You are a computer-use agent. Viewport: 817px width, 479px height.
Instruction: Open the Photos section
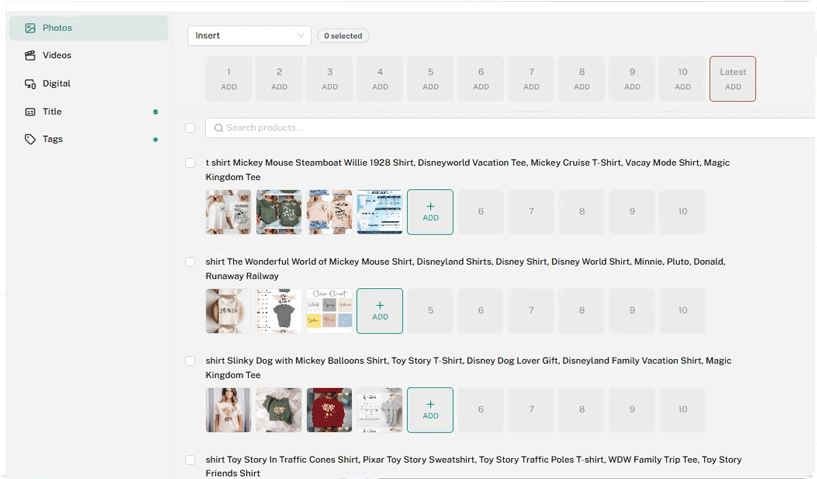[x=89, y=28]
